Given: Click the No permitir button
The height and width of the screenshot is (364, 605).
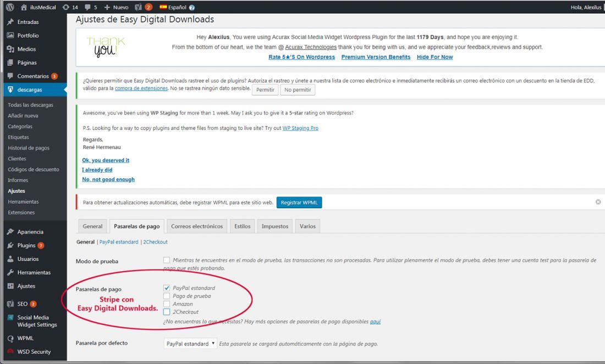Looking at the screenshot, I should click(x=298, y=90).
